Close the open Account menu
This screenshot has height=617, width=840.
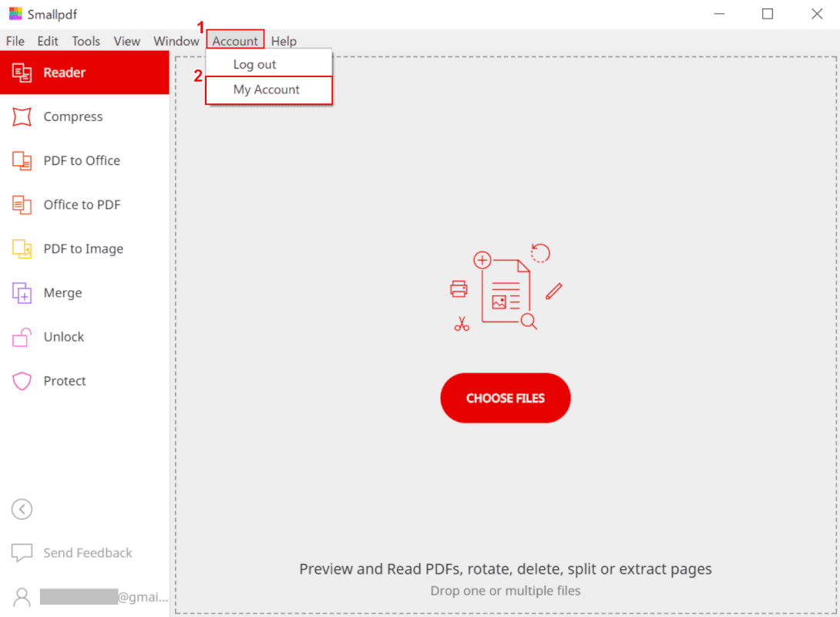[235, 42]
